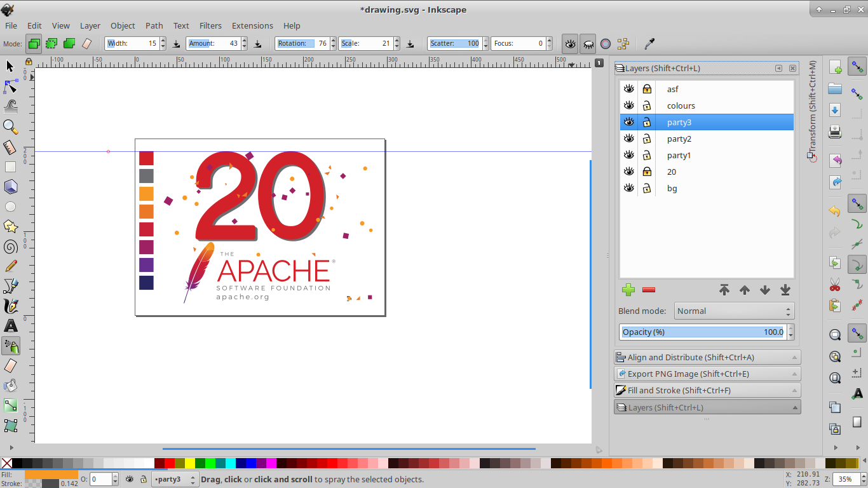The image size is (868, 488).
Task: Select the party3 layer row
Action: [707, 122]
